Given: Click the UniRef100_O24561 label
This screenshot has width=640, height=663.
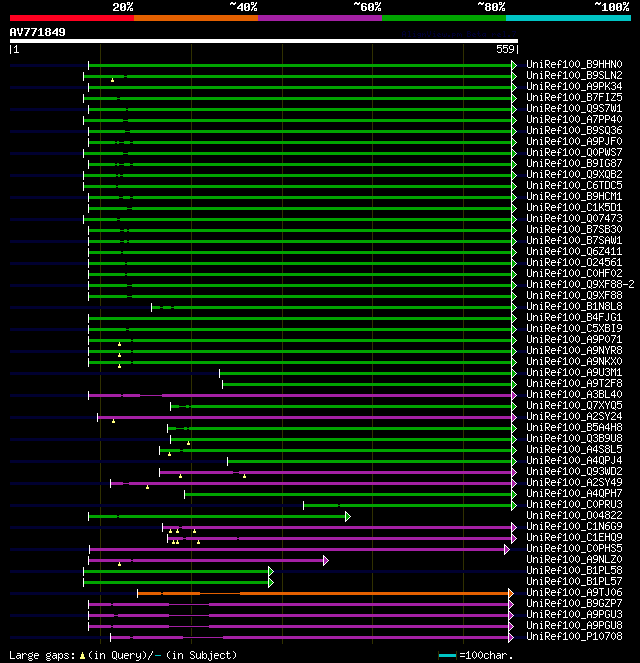Looking at the screenshot, I should coord(574,262).
